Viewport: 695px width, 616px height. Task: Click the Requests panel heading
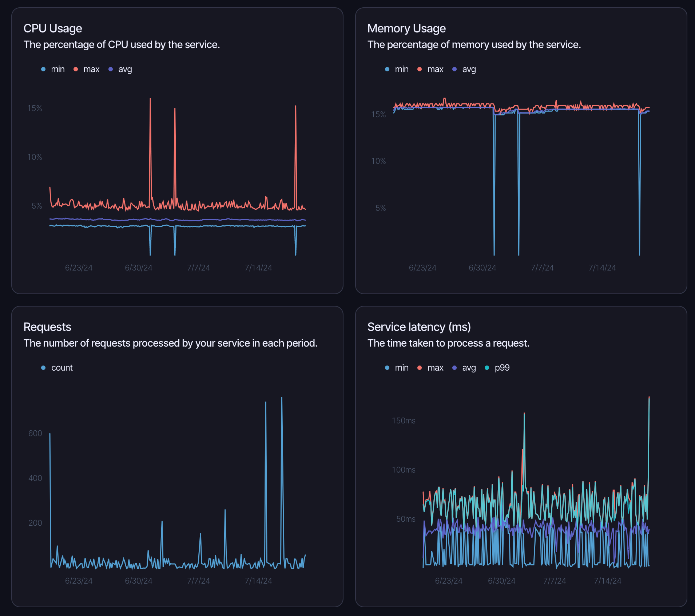[x=47, y=327]
